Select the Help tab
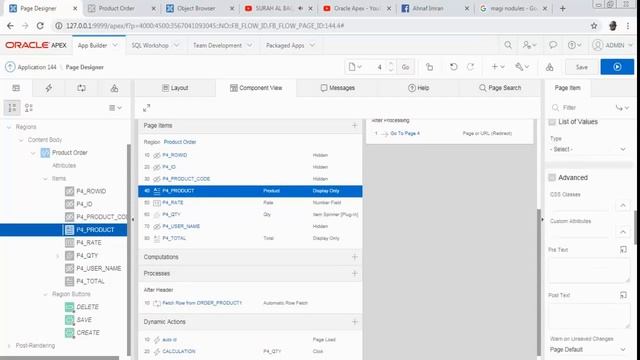The height and width of the screenshot is (360, 640). coord(418,88)
